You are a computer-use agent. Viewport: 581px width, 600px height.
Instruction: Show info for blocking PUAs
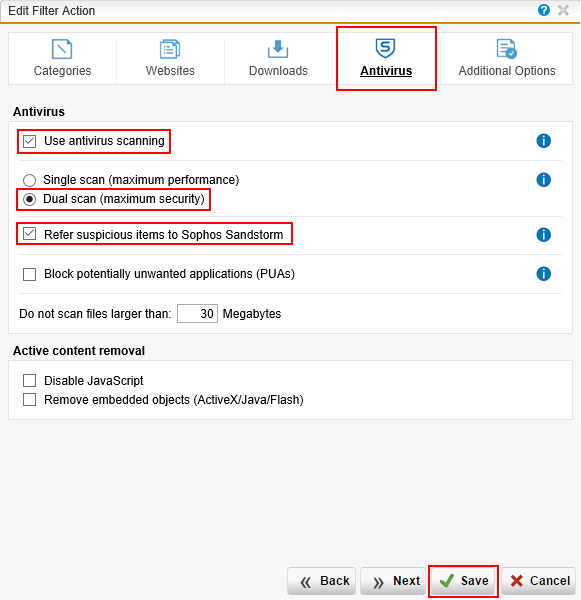543,274
